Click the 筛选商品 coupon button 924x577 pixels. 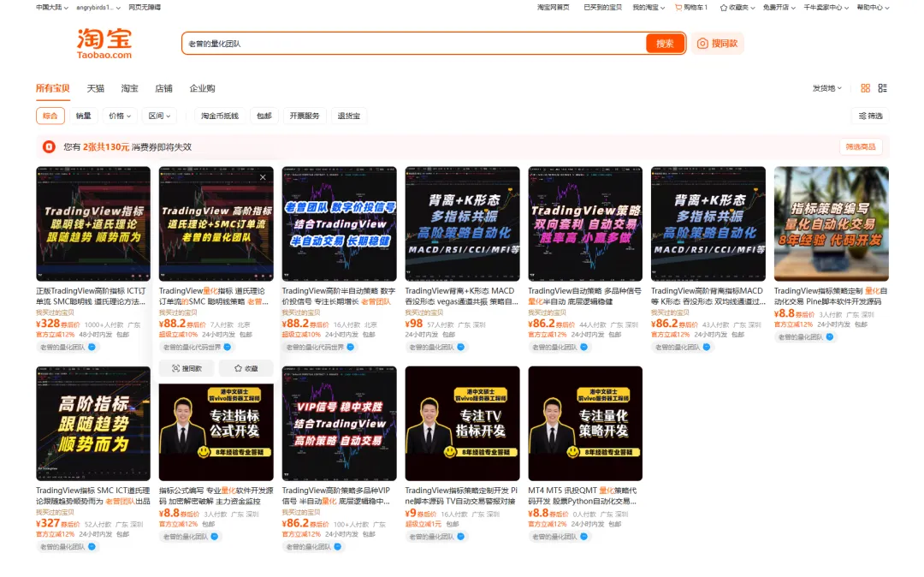(x=861, y=147)
